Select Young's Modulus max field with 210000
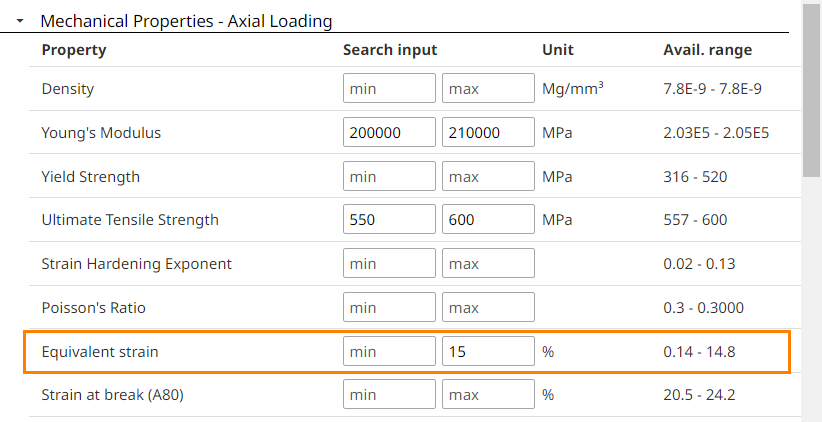The width and height of the screenshot is (822, 422). (488, 133)
